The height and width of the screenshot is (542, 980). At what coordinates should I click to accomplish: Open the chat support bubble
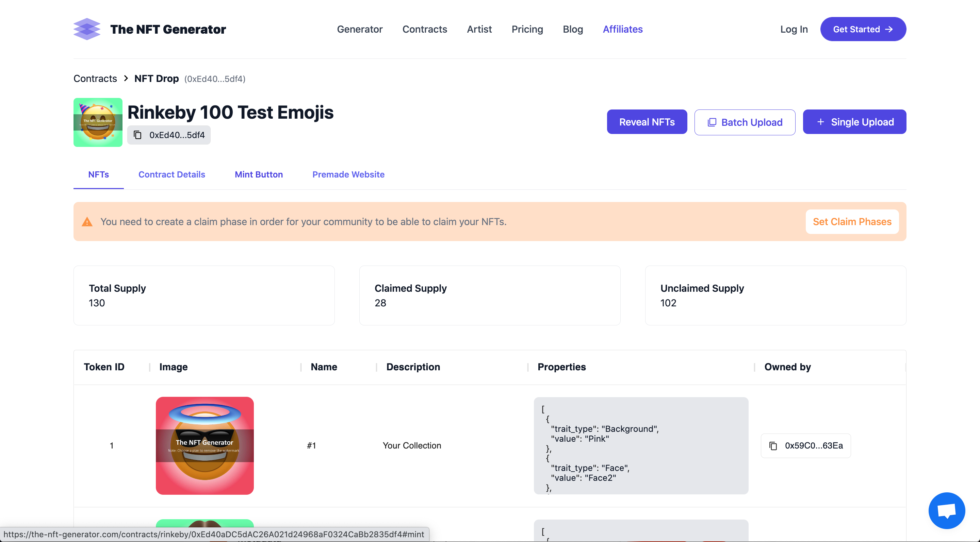coord(947,510)
